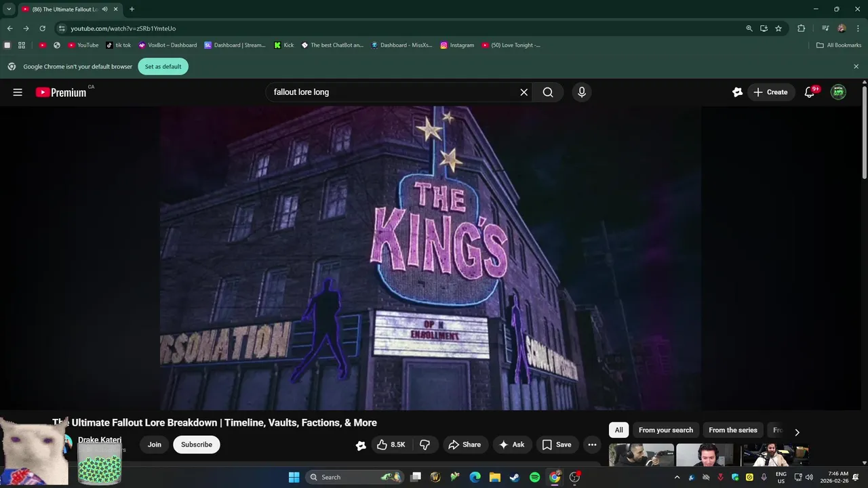Viewport: 868px width, 488px height.
Task: Start voice search with the microphone
Action: 581,92
